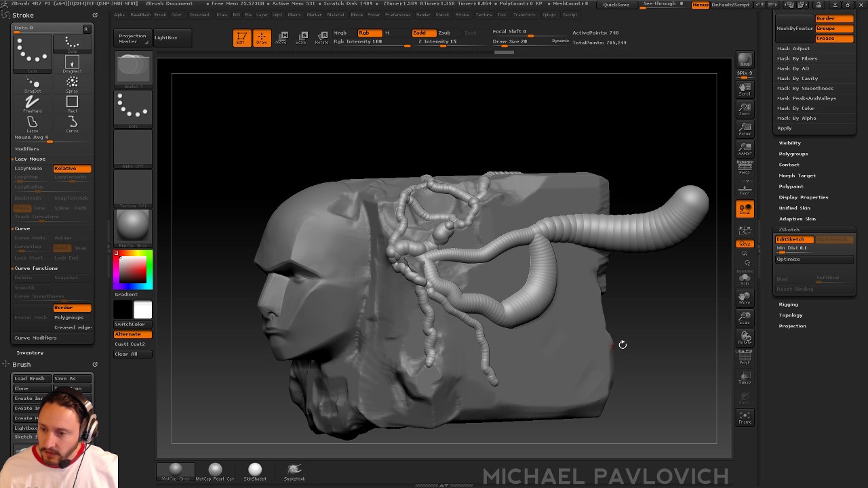868x488 pixels.
Task: Click the Zoom canvas icon
Action: (745, 108)
